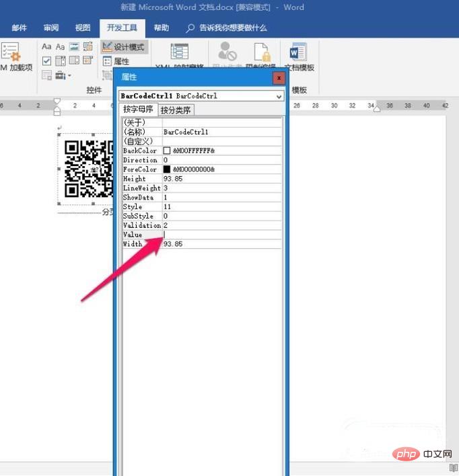Open the BarCodeCtrl1 object dropdown

(279, 96)
